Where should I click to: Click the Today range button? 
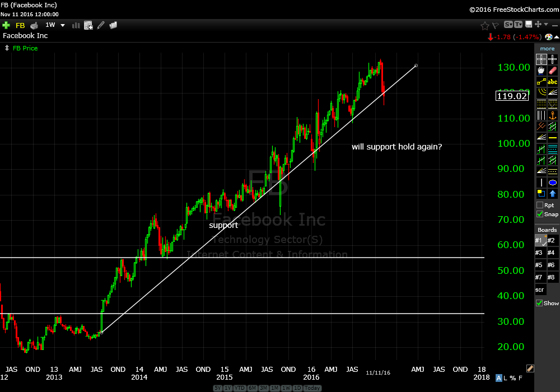pos(312,388)
